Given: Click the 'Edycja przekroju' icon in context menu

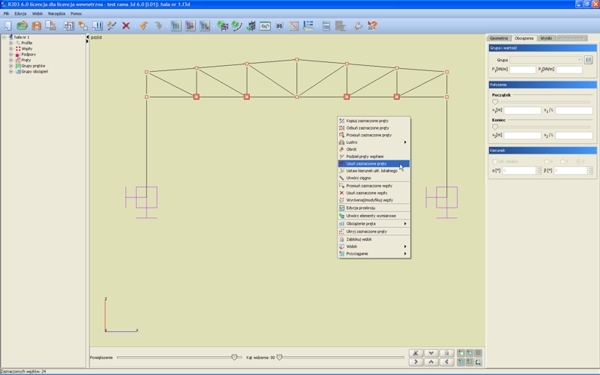Looking at the screenshot, I should pyautogui.click(x=342, y=208).
